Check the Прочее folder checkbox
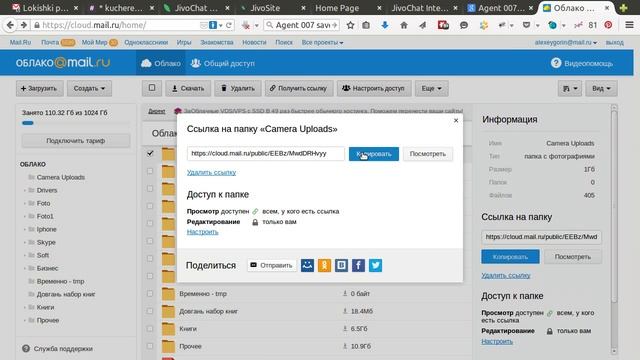Viewport: 640px width, 360px height. tap(150, 346)
